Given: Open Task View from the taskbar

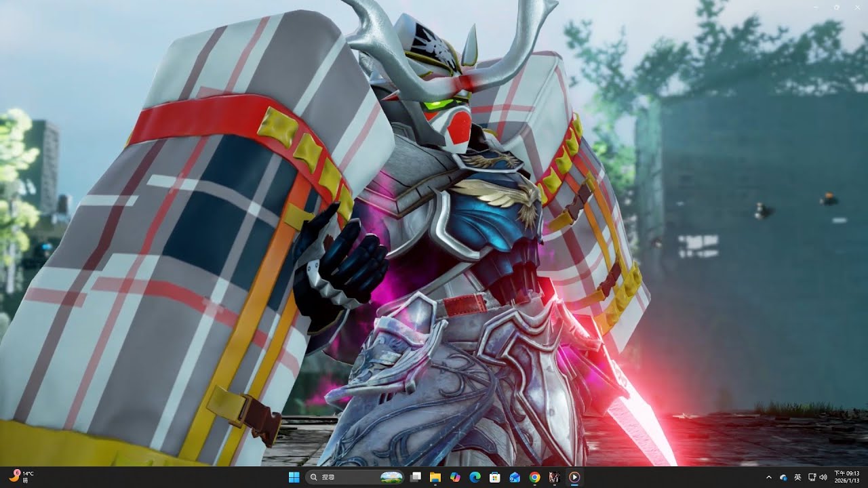Looking at the screenshot, I should pos(416,477).
